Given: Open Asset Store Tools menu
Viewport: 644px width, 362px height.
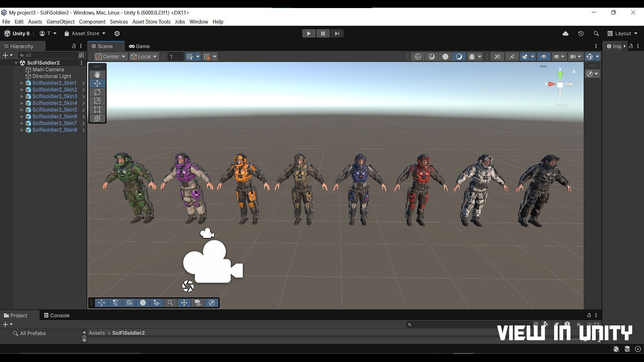Looking at the screenshot, I should [151, 22].
